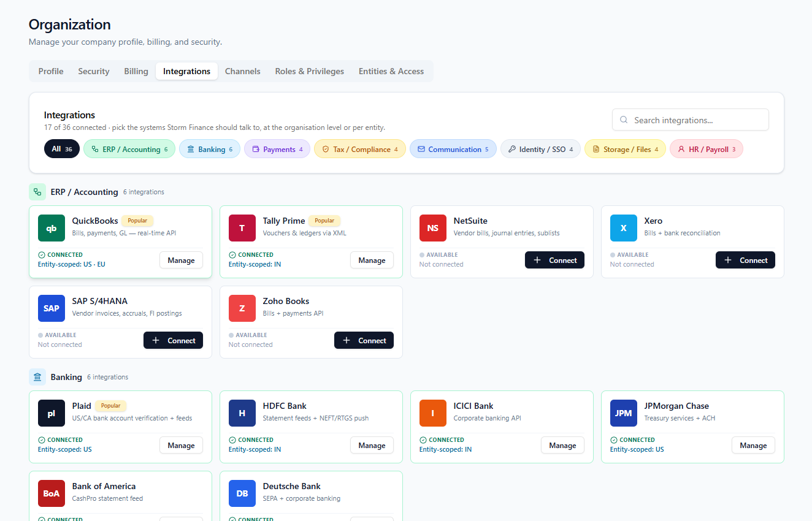
Task: Click the Deutsche Bank DB logo
Action: click(242, 493)
